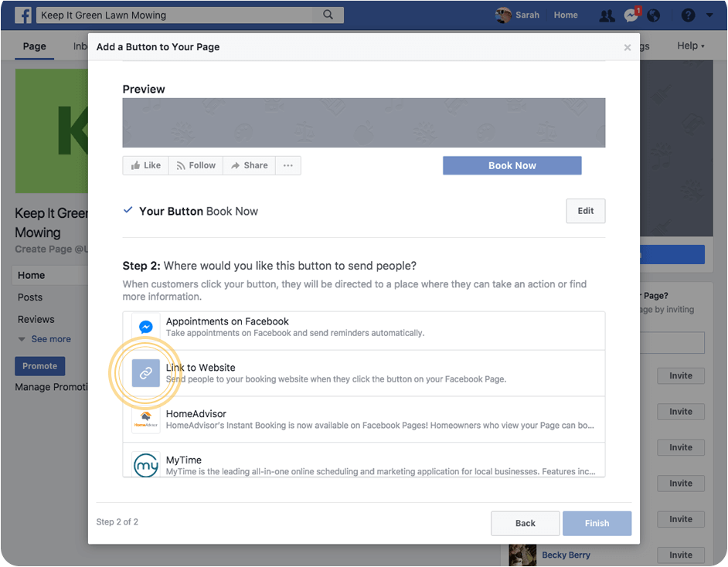Click the Becky Berry name link
Screen dimensions: 728x567
click(566, 555)
